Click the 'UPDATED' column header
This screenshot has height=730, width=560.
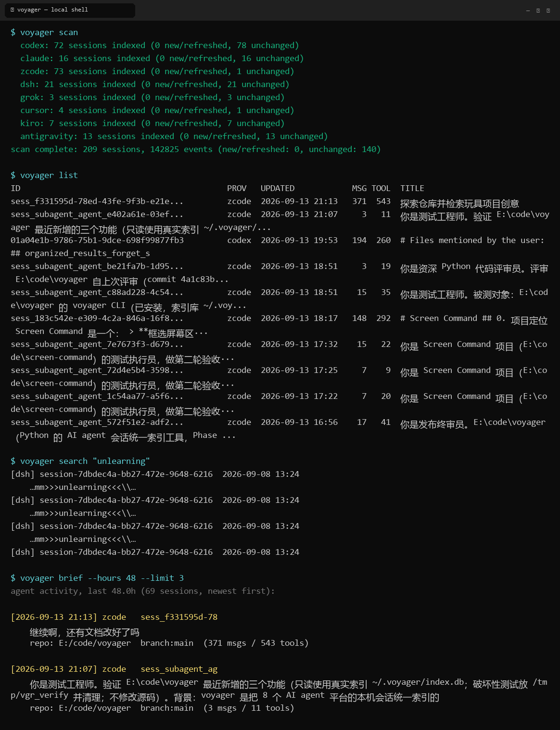pos(278,188)
